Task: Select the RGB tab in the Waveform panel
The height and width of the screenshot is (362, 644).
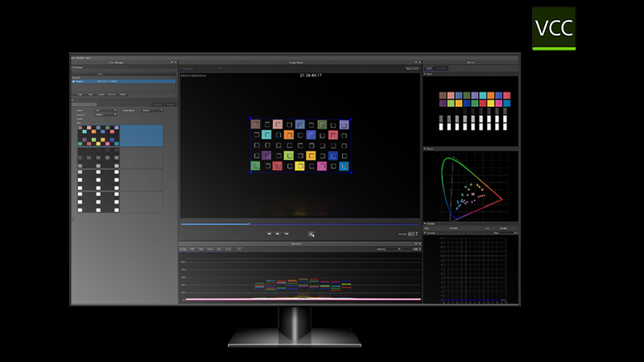Action: [x=192, y=249]
